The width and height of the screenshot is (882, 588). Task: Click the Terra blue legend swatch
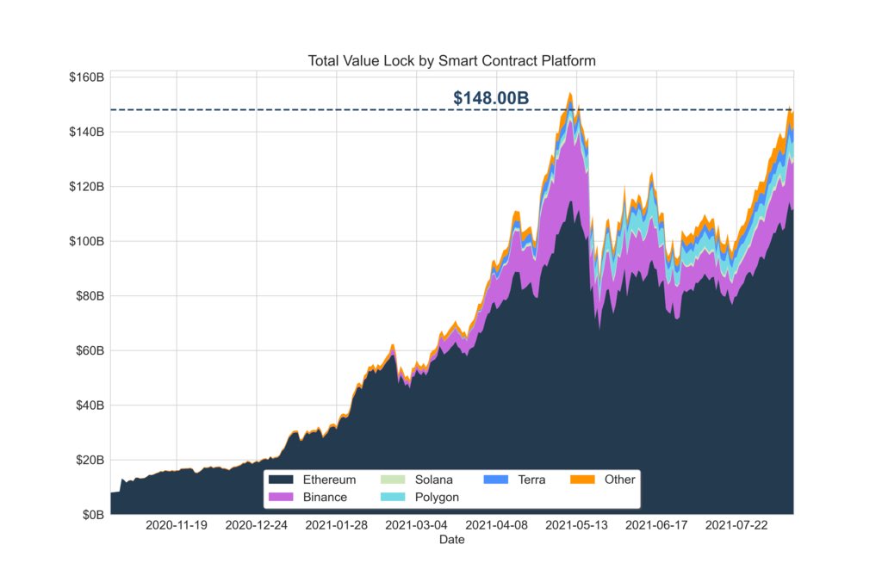[x=495, y=480]
